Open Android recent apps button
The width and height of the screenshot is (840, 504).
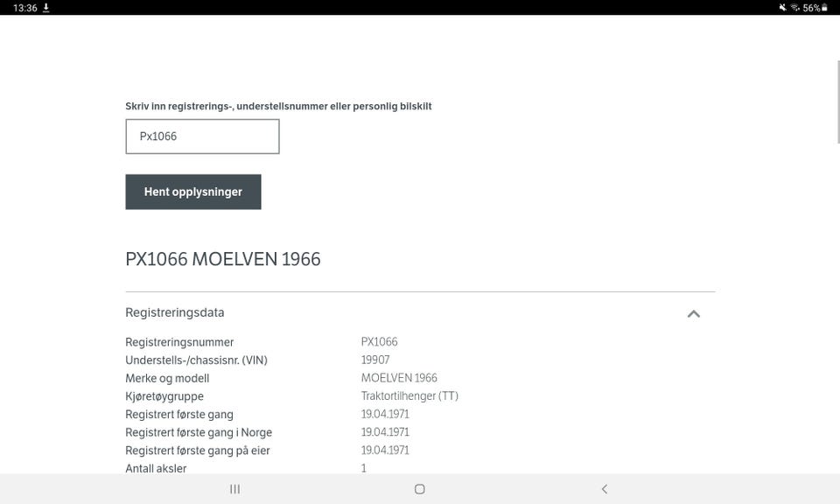(234, 489)
